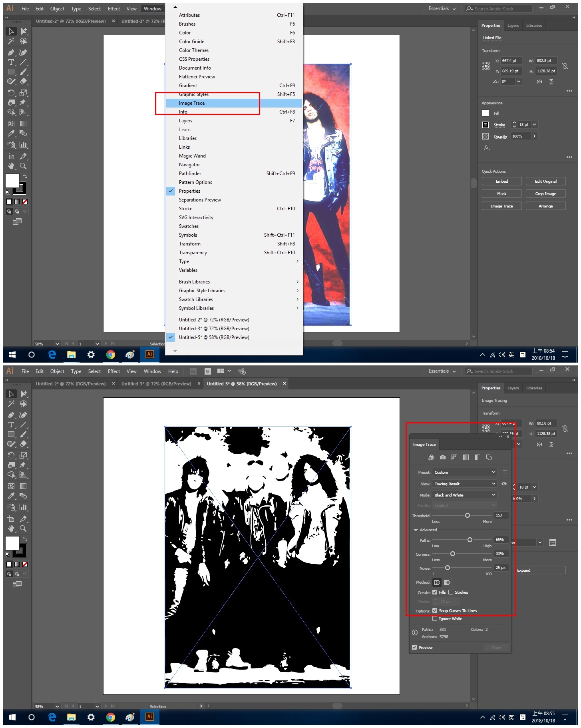Open Adobe Bridge via the Br icon
This screenshot has height=728, width=581.
pos(193,371)
